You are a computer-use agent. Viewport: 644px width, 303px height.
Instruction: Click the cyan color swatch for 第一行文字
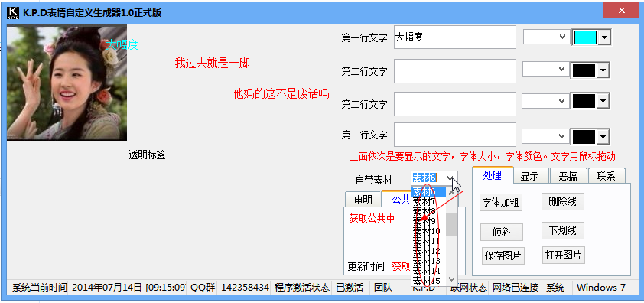(585, 37)
